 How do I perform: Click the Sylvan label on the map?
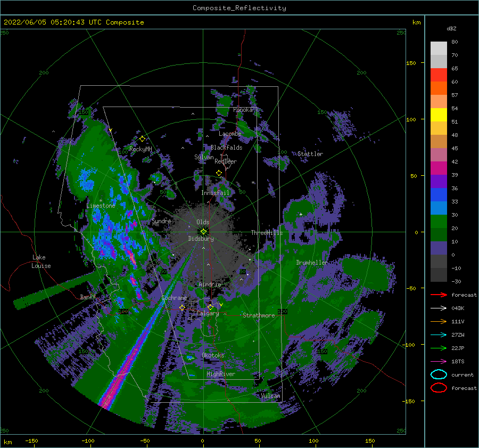204,157
